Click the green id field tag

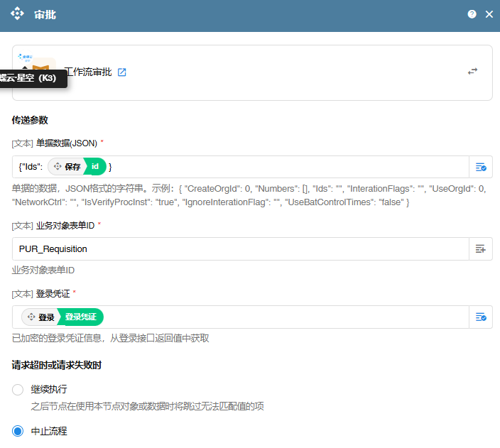pos(96,167)
